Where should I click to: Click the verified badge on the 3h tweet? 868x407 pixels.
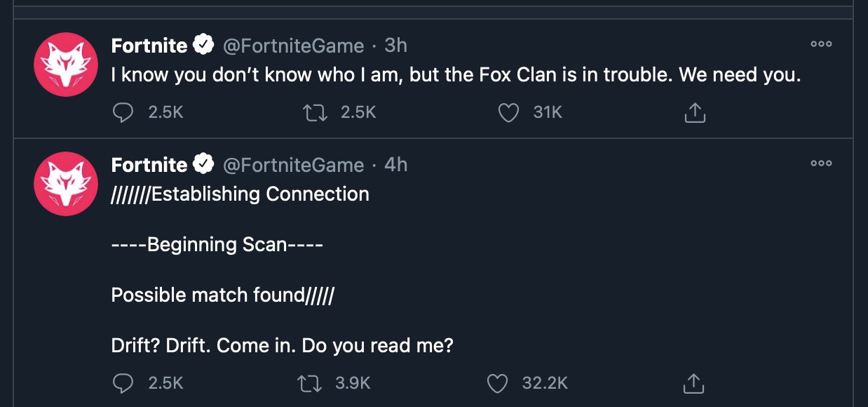click(203, 46)
